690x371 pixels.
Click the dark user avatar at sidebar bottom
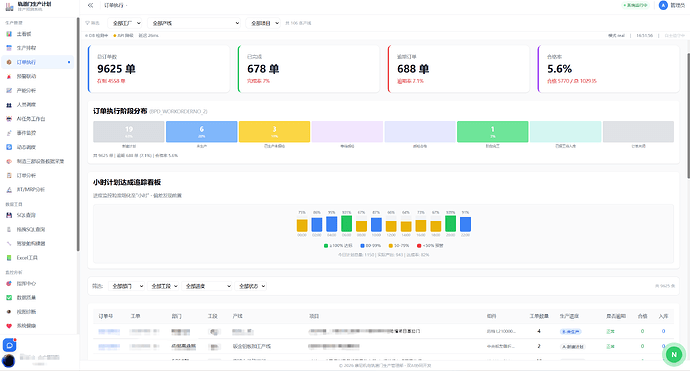[8, 361]
